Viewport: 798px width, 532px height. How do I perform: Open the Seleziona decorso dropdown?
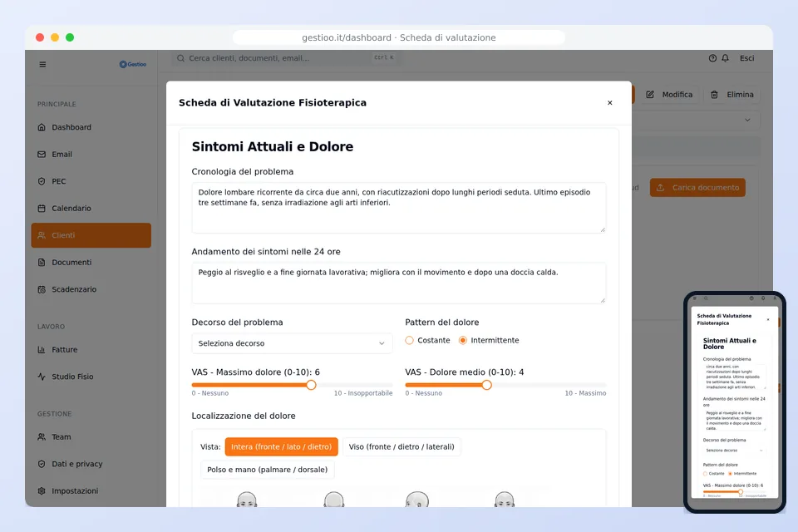click(292, 343)
